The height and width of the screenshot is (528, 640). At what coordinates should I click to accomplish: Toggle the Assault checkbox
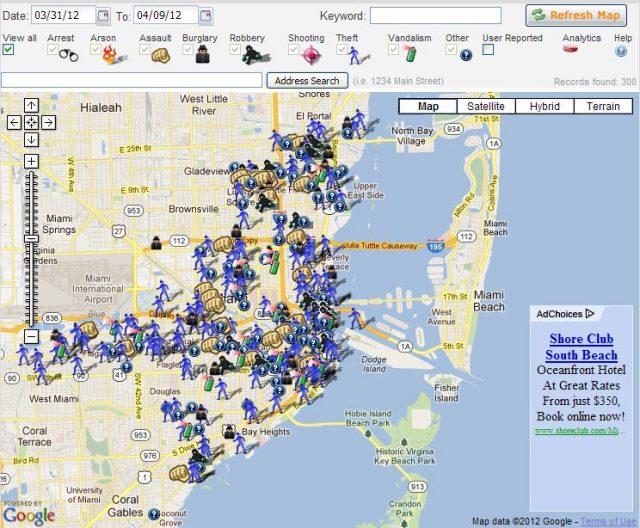pyautogui.click(x=144, y=50)
